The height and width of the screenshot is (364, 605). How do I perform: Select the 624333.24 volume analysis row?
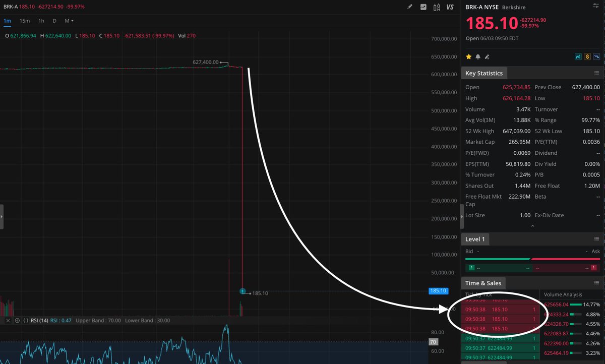[572, 315]
